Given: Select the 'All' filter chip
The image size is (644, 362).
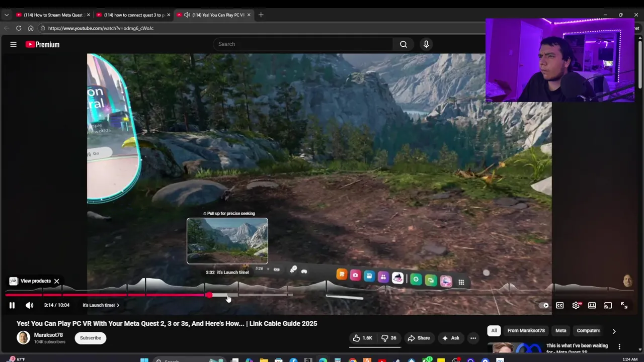Looking at the screenshot, I should (494, 331).
